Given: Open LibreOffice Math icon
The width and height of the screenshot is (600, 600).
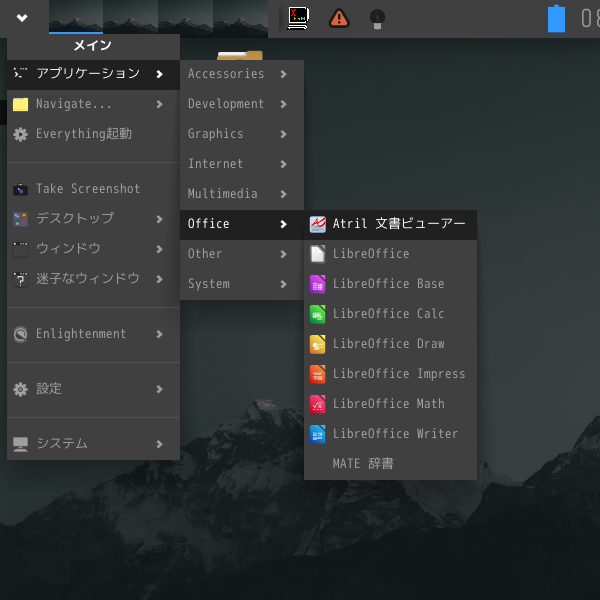Looking at the screenshot, I should tap(317, 404).
